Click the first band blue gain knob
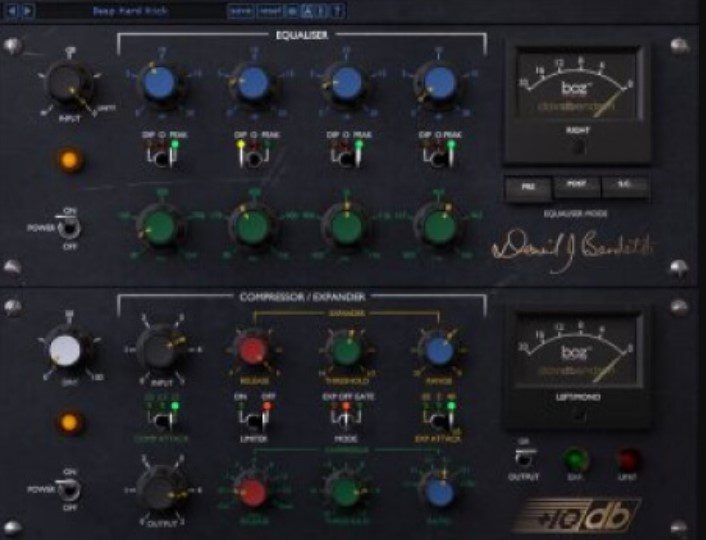Viewport: 706px width, 540px height. [x=159, y=84]
